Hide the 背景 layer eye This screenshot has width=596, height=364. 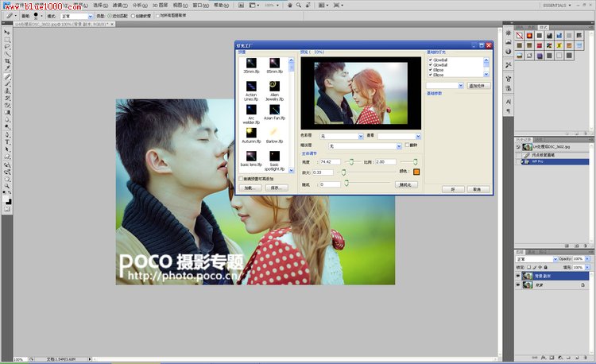518,285
